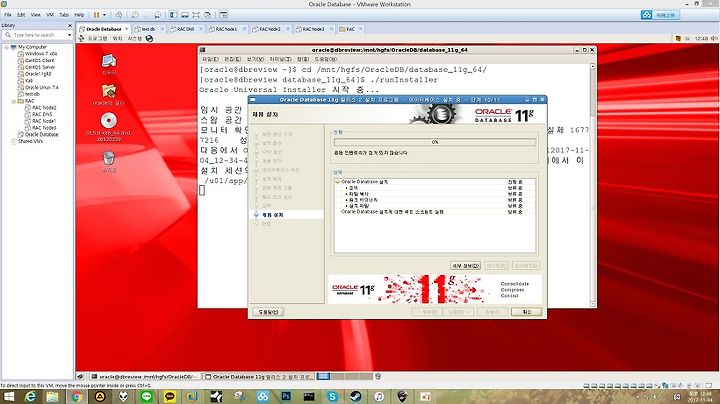Open Skype from the taskbar

pyautogui.click(x=332, y=396)
